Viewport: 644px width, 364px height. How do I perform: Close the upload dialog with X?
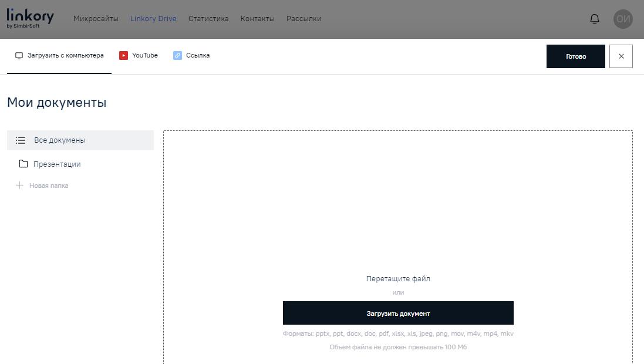[621, 56]
